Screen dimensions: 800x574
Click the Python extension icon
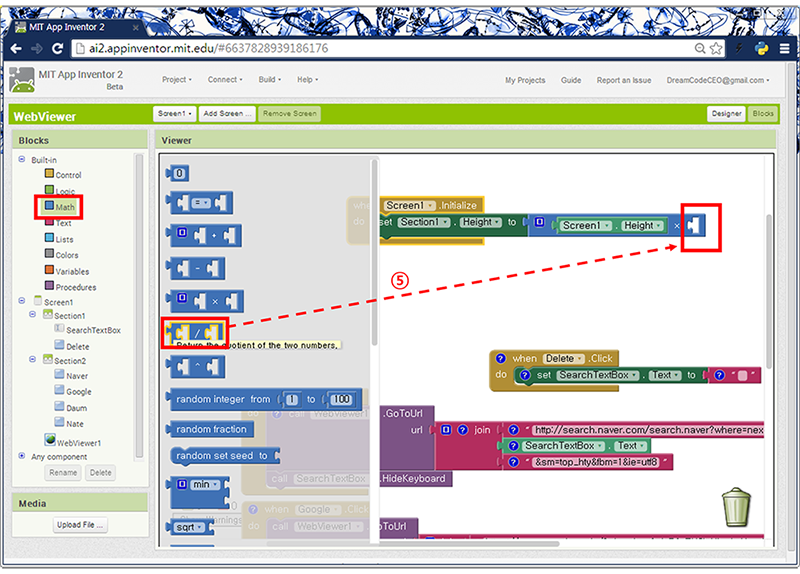point(762,48)
